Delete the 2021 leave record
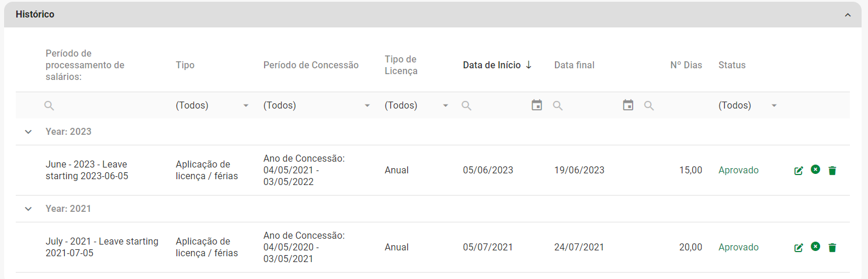Screen dimensions: 868x279 pyautogui.click(x=832, y=247)
